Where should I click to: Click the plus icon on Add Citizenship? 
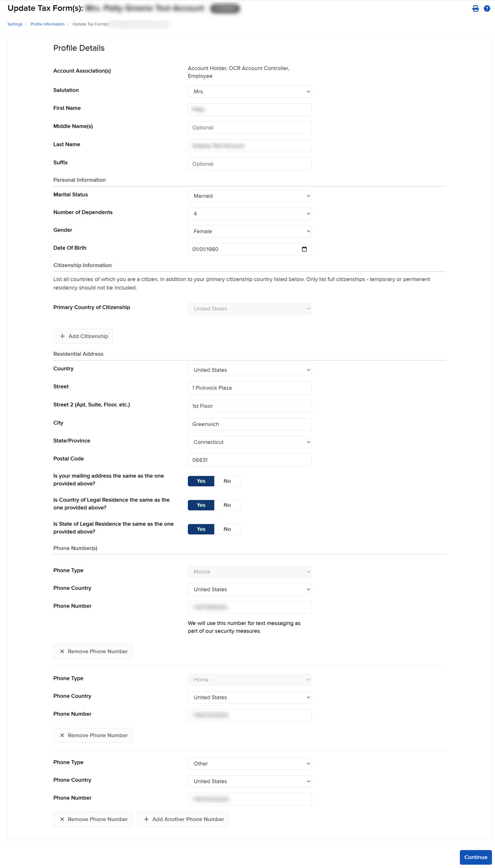pyautogui.click(x=63, y=336)
